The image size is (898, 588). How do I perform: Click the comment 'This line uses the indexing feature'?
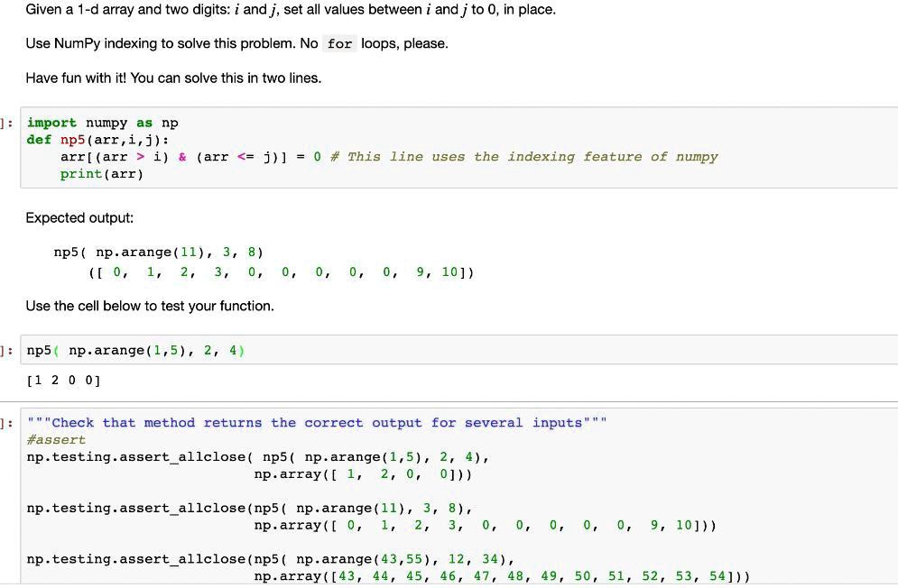coord(523,157)
